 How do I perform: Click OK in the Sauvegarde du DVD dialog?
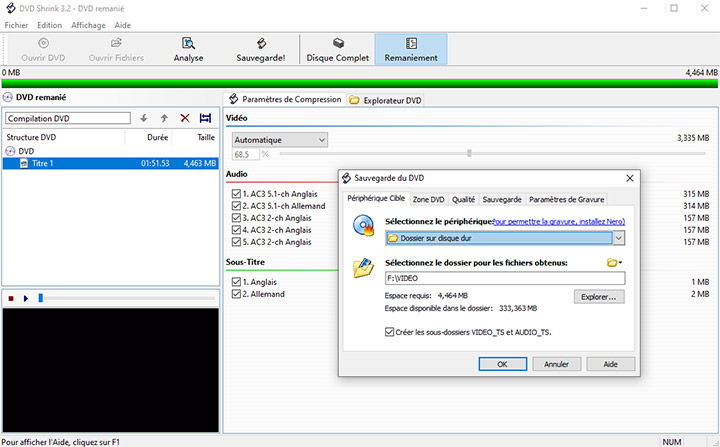point(502,364)
